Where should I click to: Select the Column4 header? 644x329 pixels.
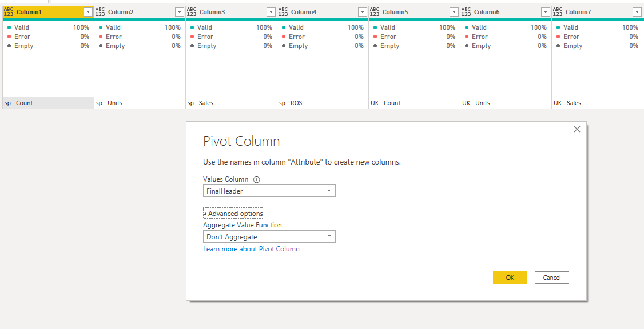point(323,13)
